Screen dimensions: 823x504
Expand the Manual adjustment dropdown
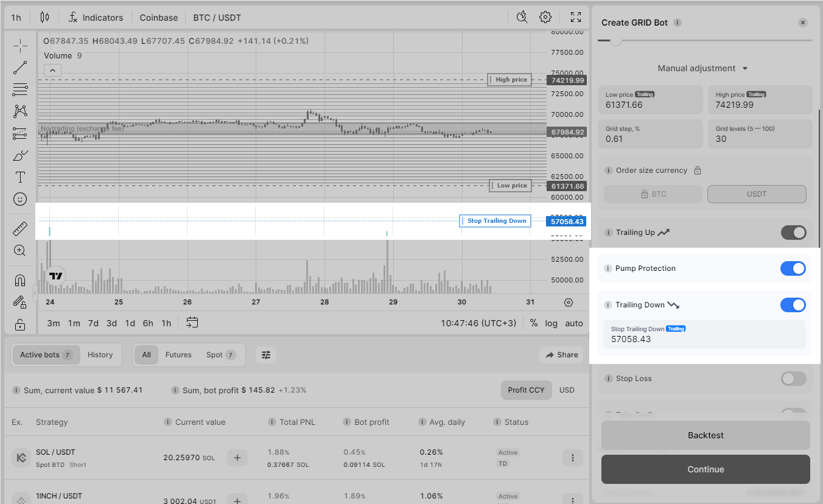click(703, 68)
